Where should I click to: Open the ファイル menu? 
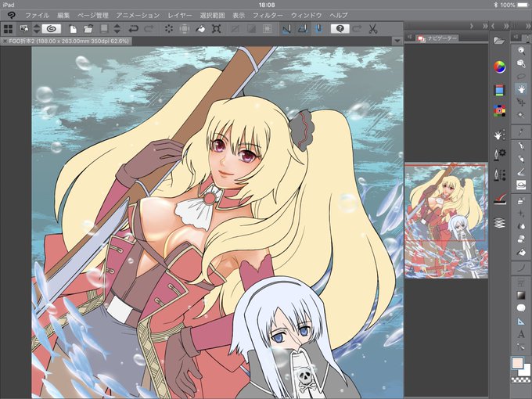37,16
